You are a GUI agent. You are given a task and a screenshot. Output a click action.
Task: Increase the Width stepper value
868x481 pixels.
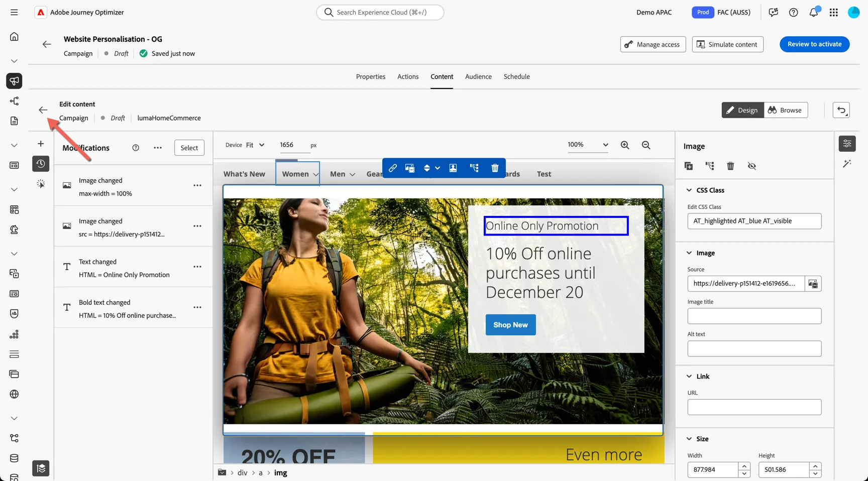[744, 466]
